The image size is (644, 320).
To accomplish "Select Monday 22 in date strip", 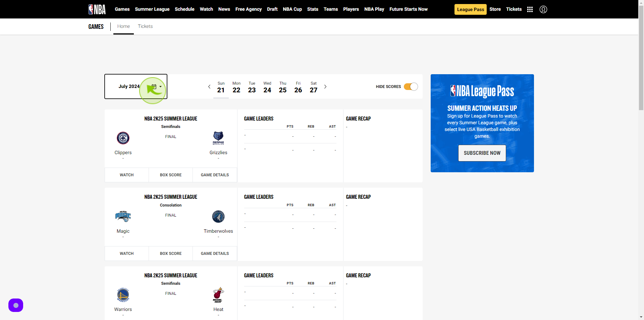I will pos(236,87).
